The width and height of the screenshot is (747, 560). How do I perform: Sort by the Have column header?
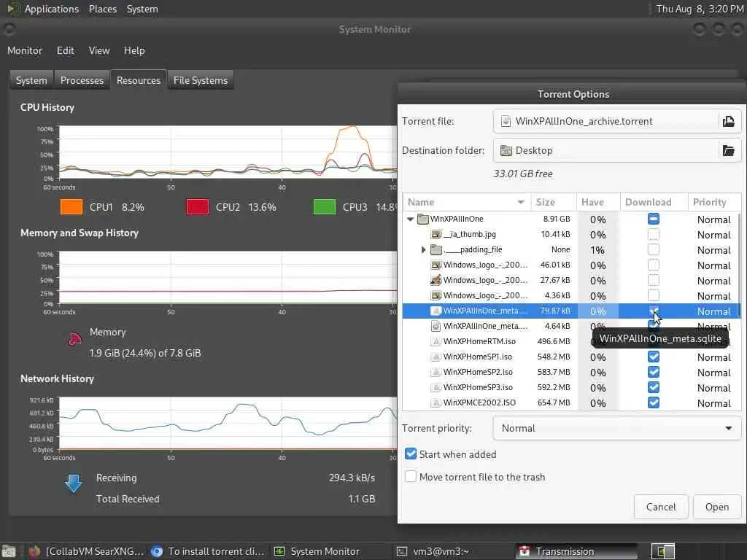(598, 202)
